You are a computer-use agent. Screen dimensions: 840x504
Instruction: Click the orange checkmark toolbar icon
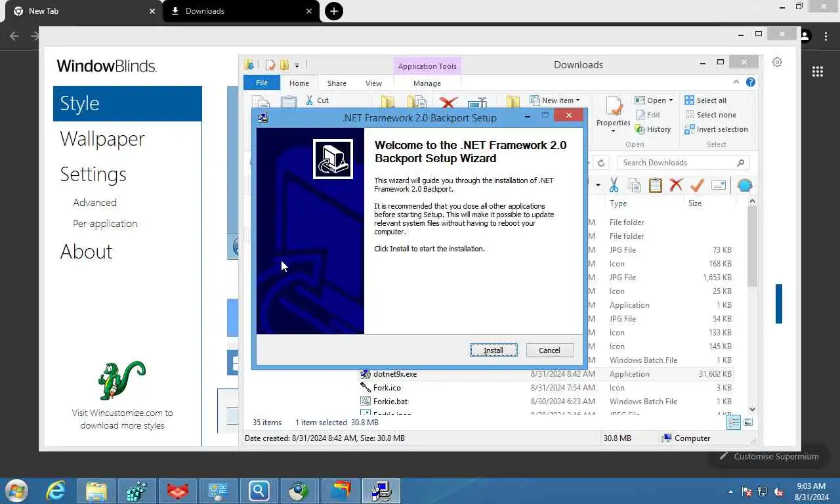tap(697, 185)
